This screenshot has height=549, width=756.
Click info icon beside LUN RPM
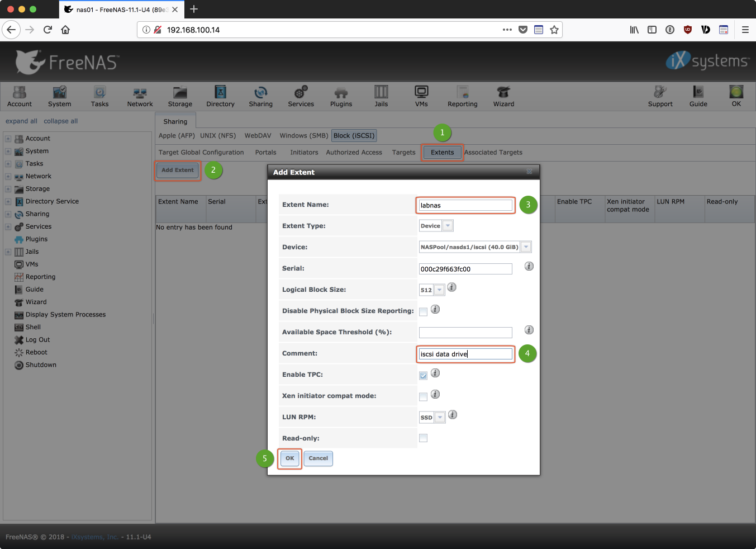453,415
